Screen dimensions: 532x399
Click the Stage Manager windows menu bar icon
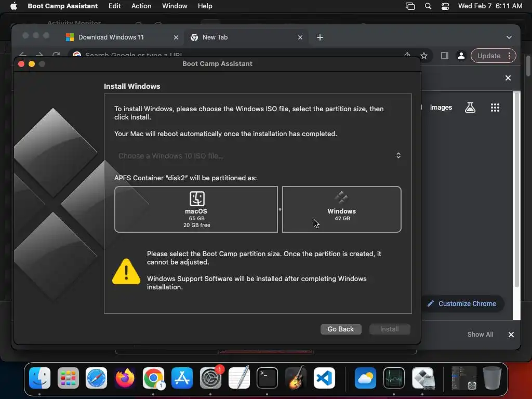(410, 6)
